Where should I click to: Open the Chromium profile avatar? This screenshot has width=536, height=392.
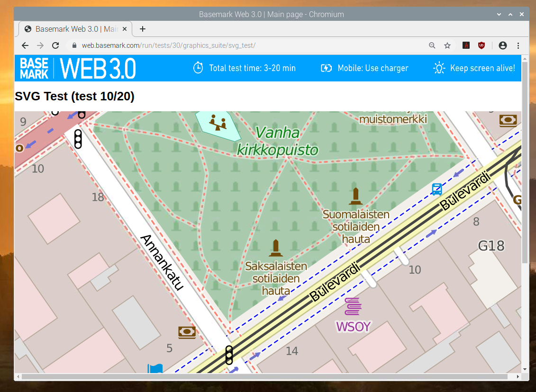502,45
